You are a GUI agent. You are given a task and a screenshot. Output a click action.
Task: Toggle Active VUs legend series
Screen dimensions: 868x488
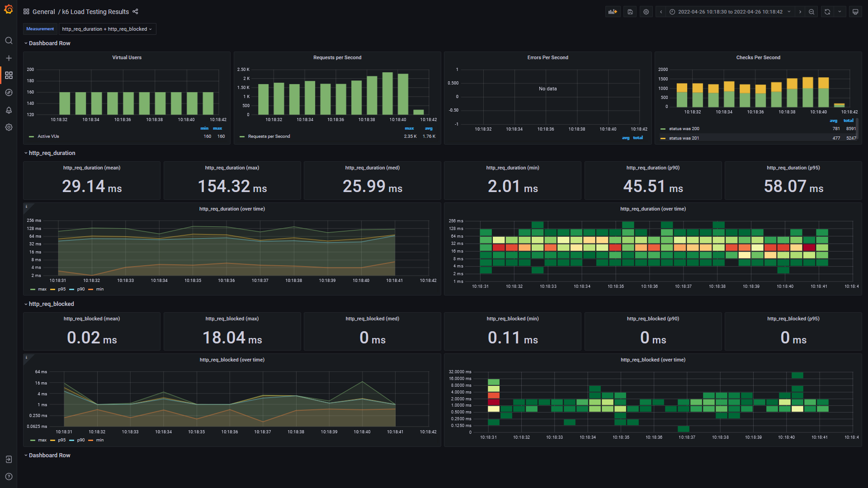coord(48,136)
